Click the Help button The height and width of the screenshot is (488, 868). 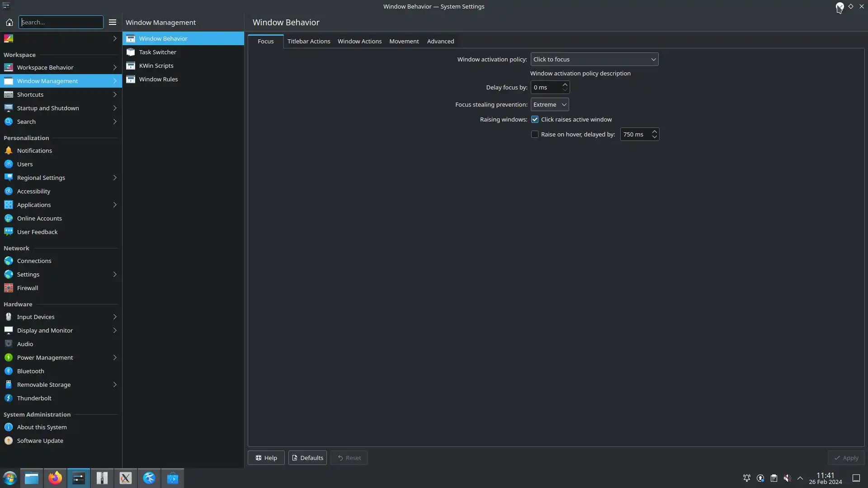[266, 458]
